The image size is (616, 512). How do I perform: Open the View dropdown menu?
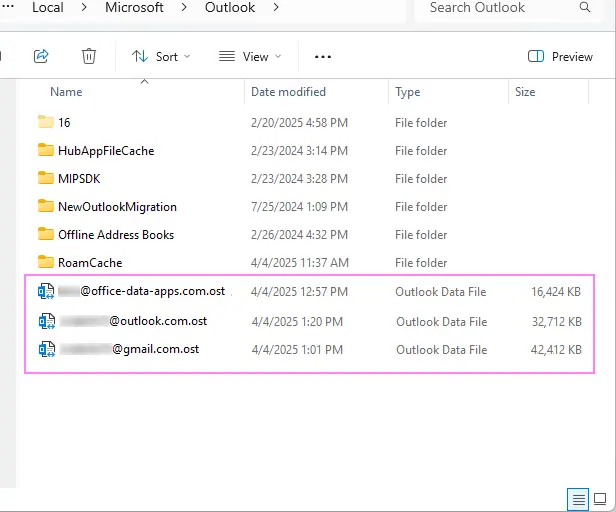click(250, 57)
